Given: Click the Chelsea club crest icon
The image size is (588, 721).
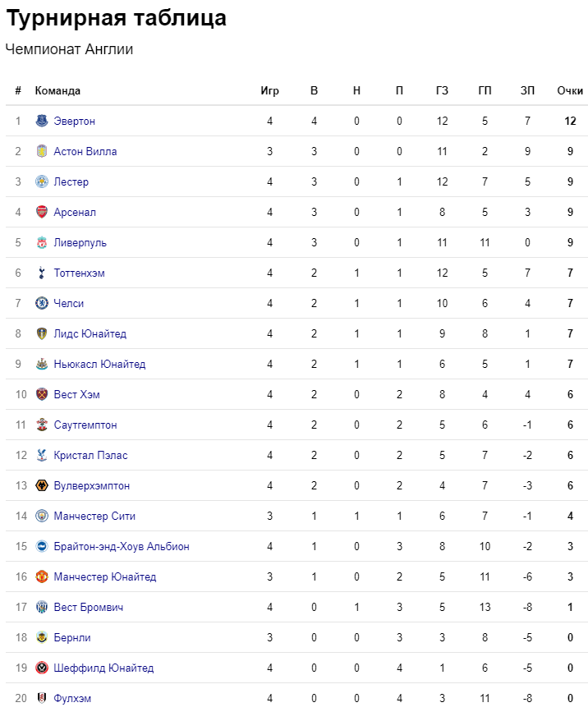Looking at the screenshot, I should click(42, 303).
